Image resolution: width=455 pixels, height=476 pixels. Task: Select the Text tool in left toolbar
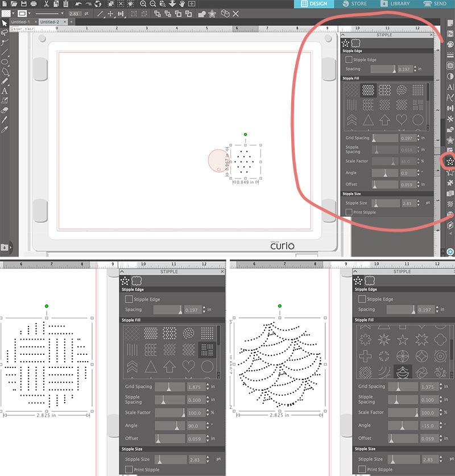pyautogui.click(x=4, y=90)
